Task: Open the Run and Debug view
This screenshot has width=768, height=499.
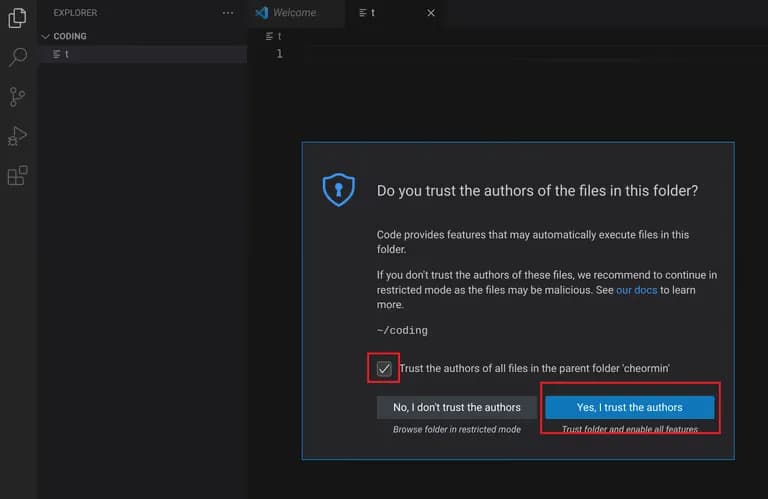Action: [x=17, y=136]
